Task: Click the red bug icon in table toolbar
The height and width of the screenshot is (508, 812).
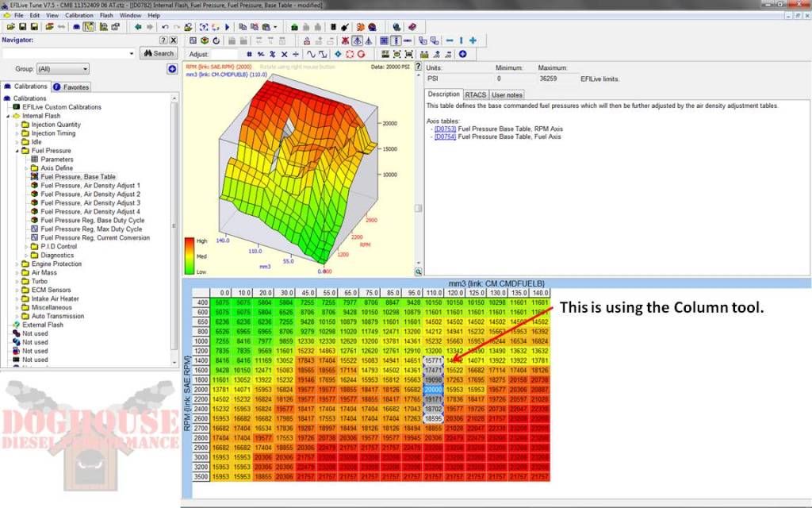Action: click(x=345, y=40)
